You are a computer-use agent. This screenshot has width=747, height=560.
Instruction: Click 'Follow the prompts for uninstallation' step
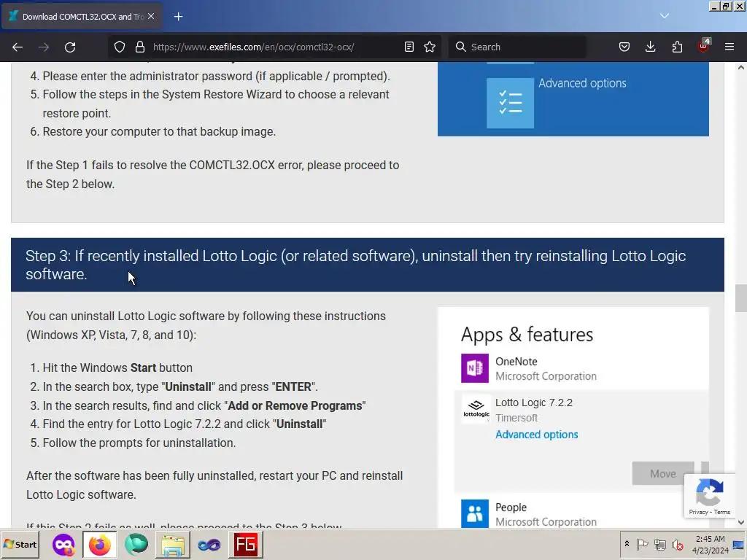click(x=139, y=443)
